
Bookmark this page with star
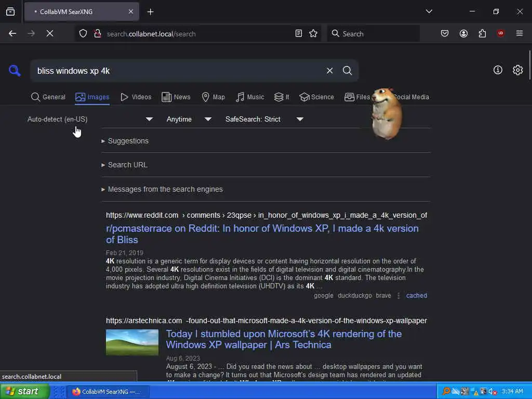tap(313, 34)
